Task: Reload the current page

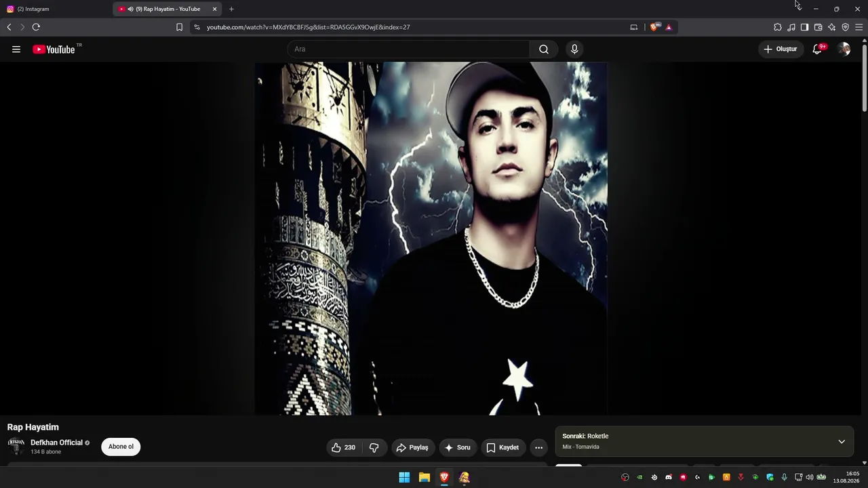Action: click(36, 27)
